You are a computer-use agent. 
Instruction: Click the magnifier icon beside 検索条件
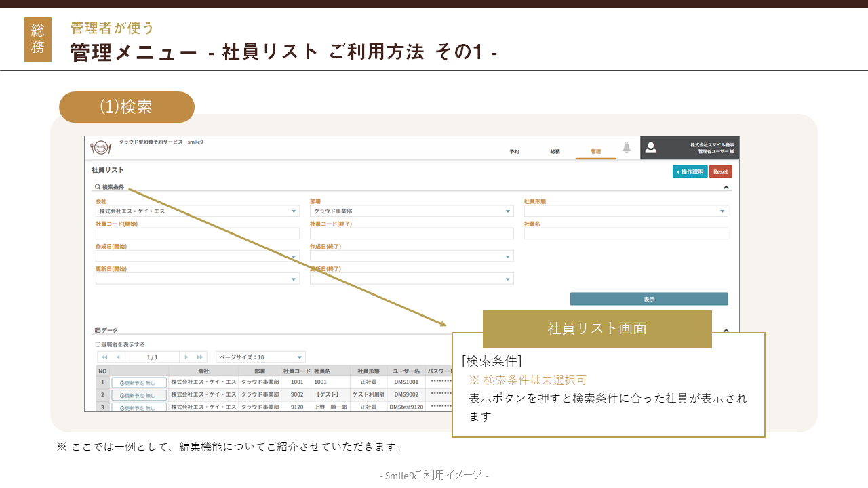[98, 187]
